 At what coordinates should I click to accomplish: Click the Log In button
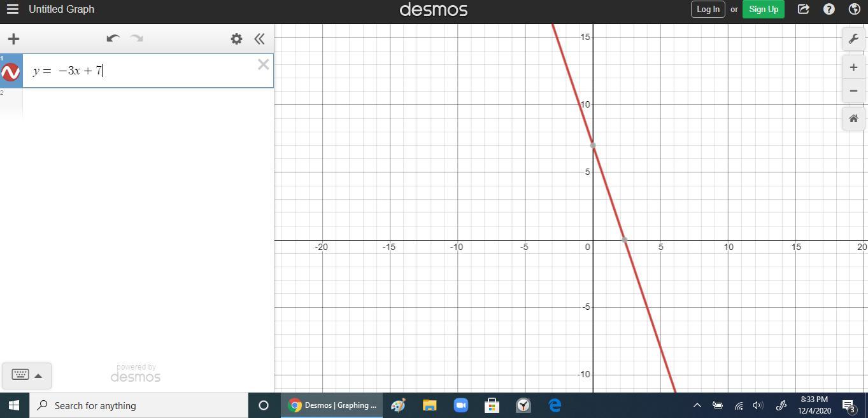coord(708,9)
